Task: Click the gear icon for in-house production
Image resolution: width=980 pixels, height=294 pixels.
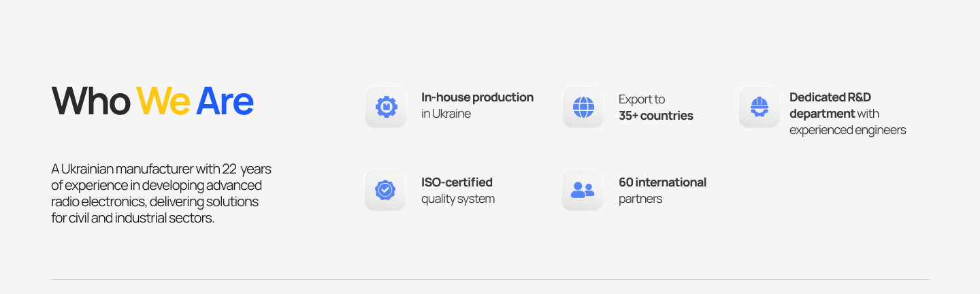Action: (x=386, y=107)
